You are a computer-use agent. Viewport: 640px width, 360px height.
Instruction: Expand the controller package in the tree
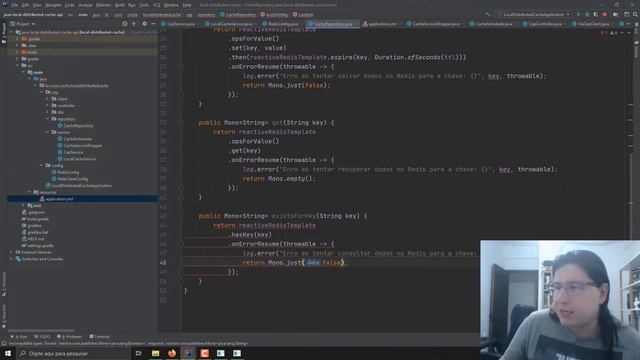coord(47,105)
